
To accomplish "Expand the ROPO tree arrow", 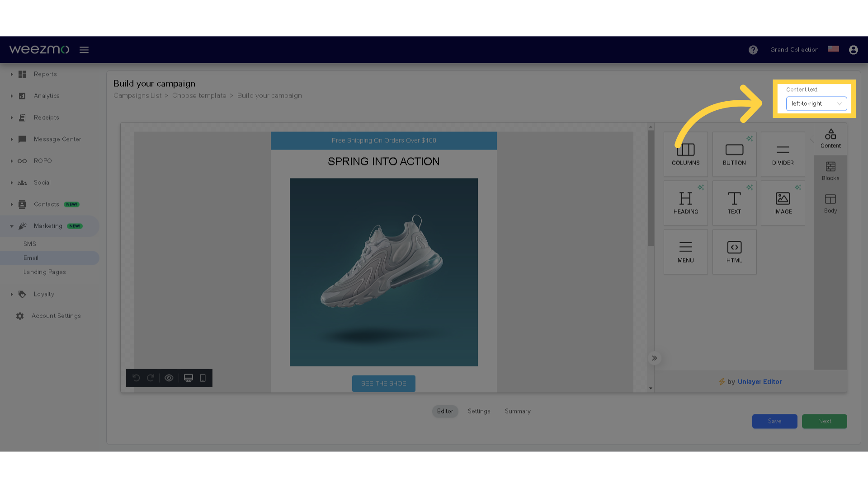I will (x=12, y=161).
